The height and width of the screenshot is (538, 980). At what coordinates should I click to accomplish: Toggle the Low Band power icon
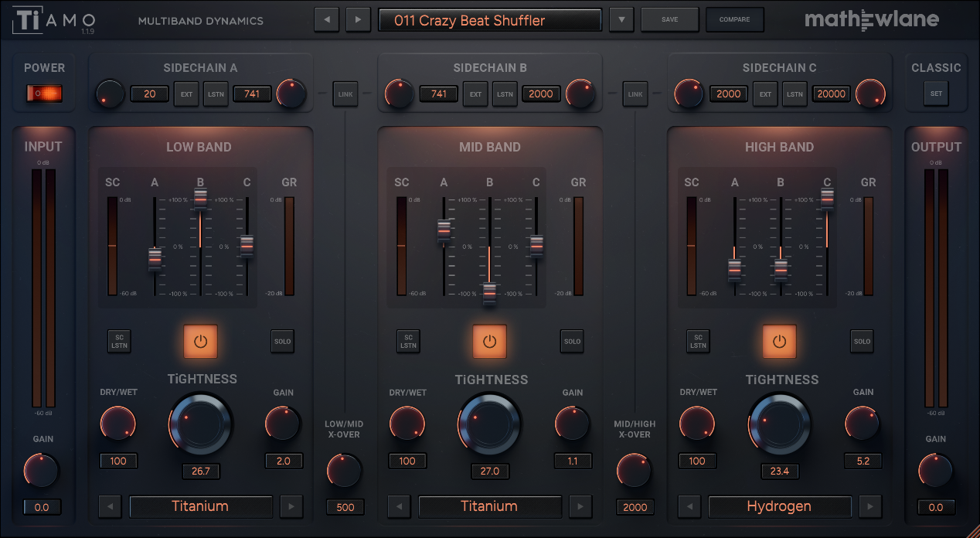click(x=200, y=341)
